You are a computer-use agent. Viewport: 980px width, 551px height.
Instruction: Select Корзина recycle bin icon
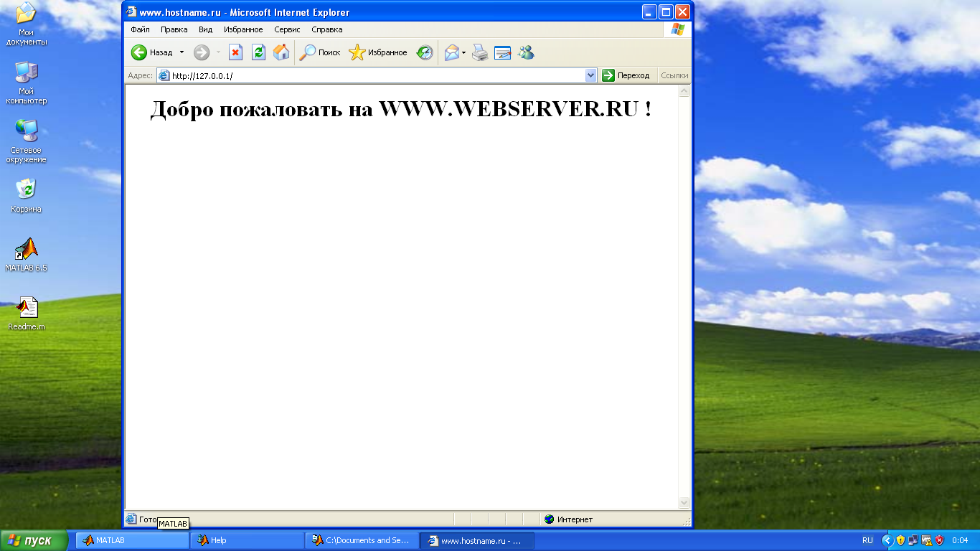[27, 196]
